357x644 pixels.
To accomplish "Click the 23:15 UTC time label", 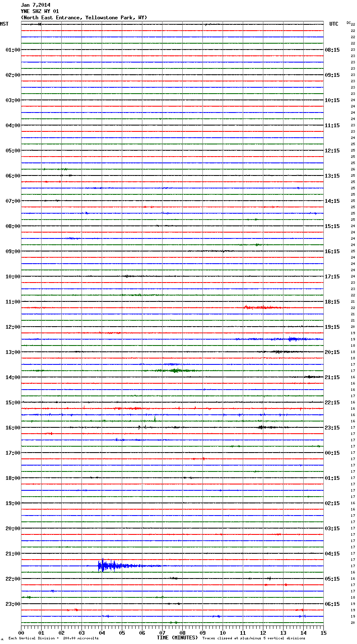I will [332, 428].
